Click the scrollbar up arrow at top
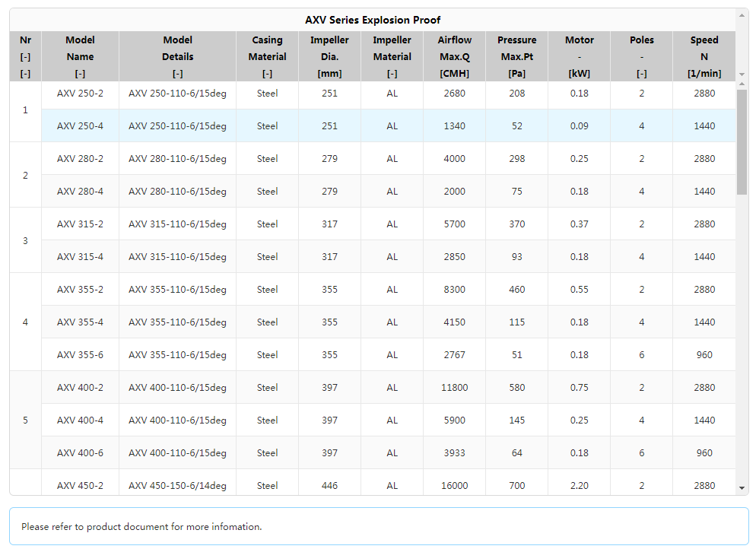 pos(742,15)
